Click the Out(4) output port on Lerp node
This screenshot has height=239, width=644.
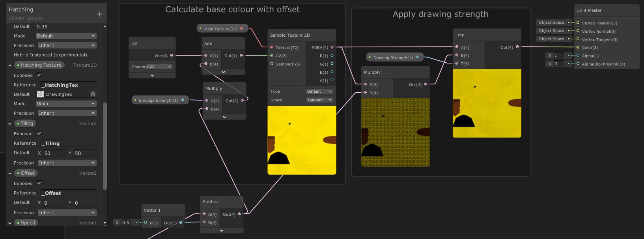click(x=517, y=47)
